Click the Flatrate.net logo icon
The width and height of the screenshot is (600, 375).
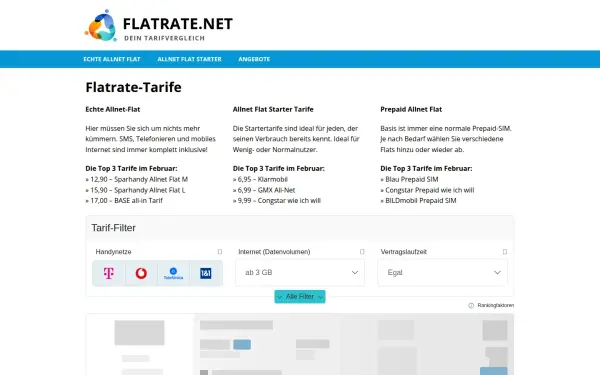[101, 25]
